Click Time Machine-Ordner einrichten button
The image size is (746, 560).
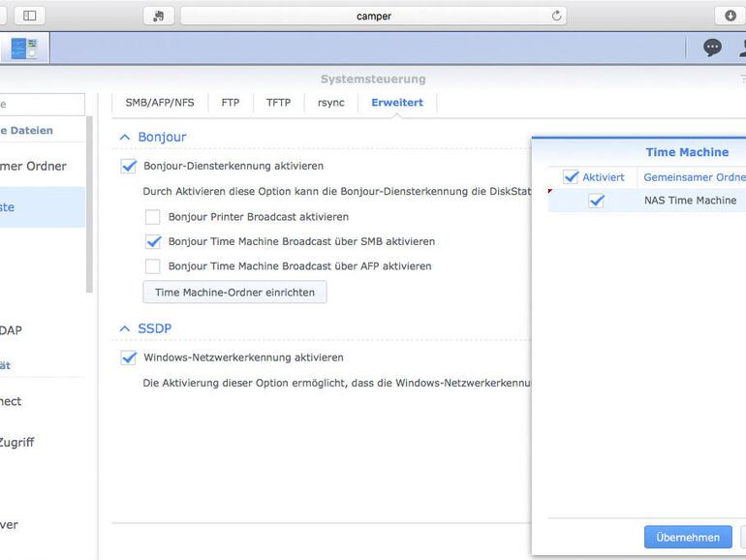point(234,293)
